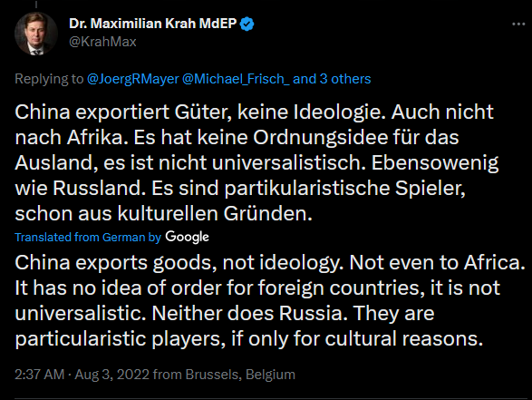Screen dimensions: 532x400
Task: Click the "Replying to" label
Action: pos(49,79)
